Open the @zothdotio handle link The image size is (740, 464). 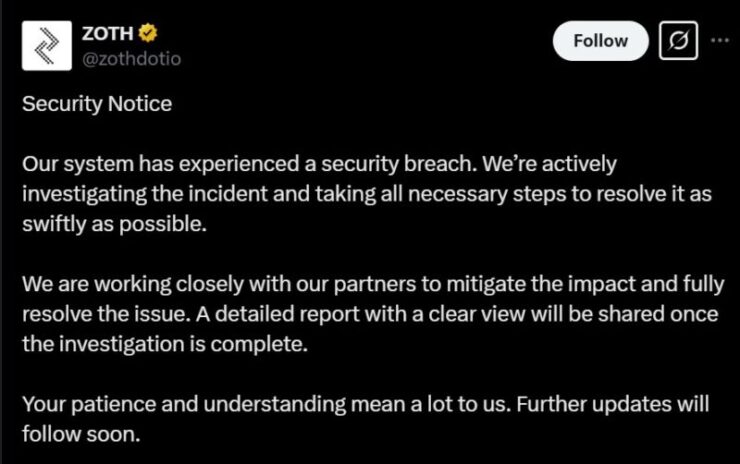pos(131,59)
